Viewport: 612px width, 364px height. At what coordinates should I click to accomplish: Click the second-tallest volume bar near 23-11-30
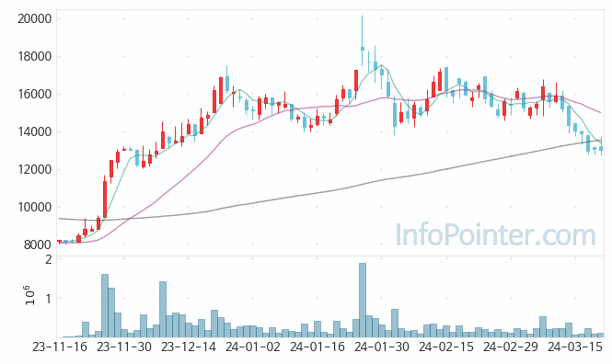[x=111, y=313]
